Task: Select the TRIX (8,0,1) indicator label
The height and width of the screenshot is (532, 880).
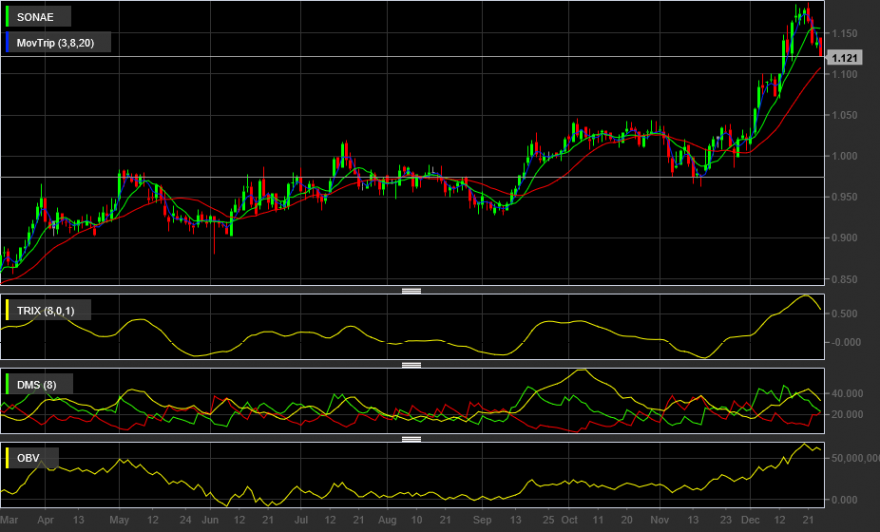Action: tap(45, 311)
